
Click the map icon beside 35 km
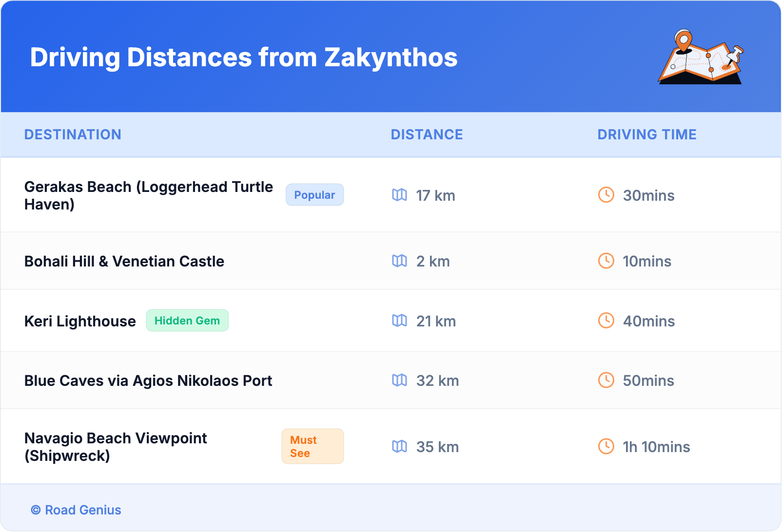point(399,446)
